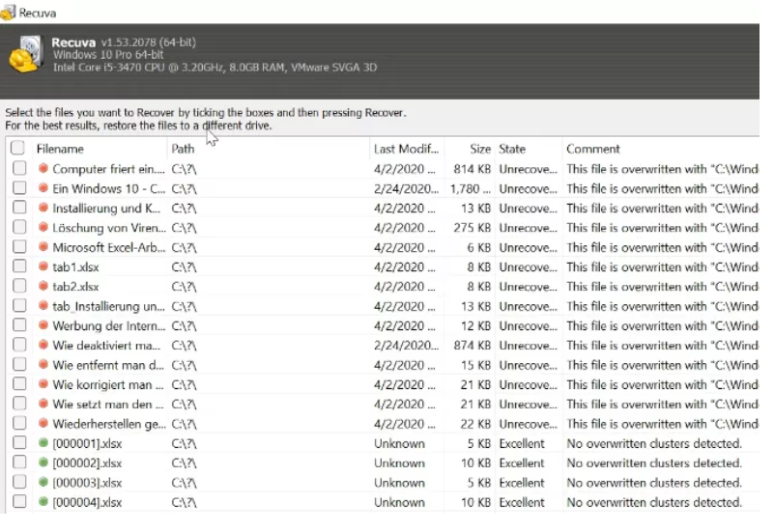Viewport: 774px width, 532px height.
Task: Click the 814 KB size cell
Action: coord(472,169)
